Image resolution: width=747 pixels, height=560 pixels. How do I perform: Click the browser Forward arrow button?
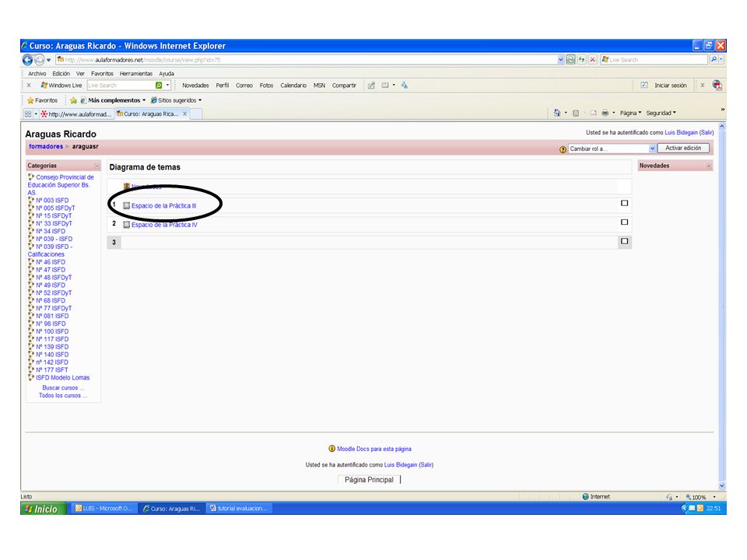point(40,60)
